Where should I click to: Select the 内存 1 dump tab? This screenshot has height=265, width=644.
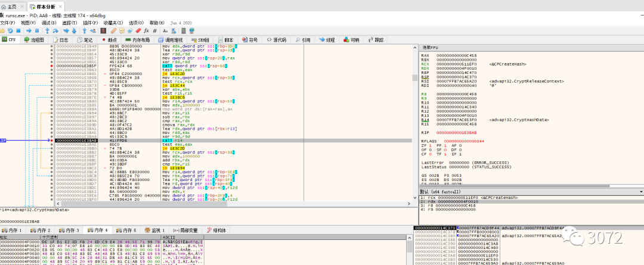coord(13,230)
